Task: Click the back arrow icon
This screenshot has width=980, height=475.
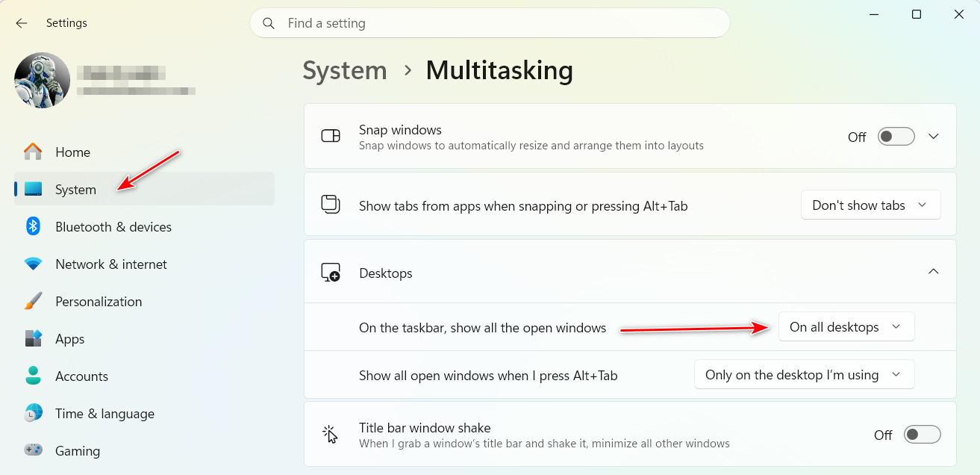Action: coord(22,23)
